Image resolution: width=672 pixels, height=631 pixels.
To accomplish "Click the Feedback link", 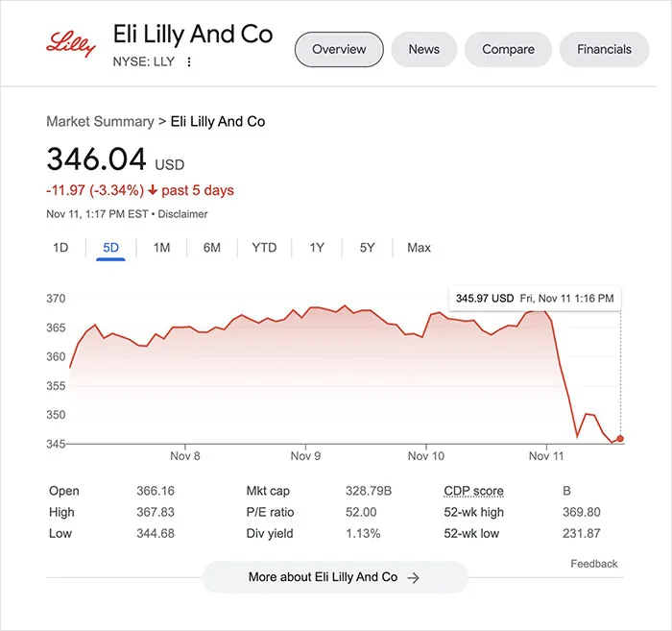I will (594, 564).
